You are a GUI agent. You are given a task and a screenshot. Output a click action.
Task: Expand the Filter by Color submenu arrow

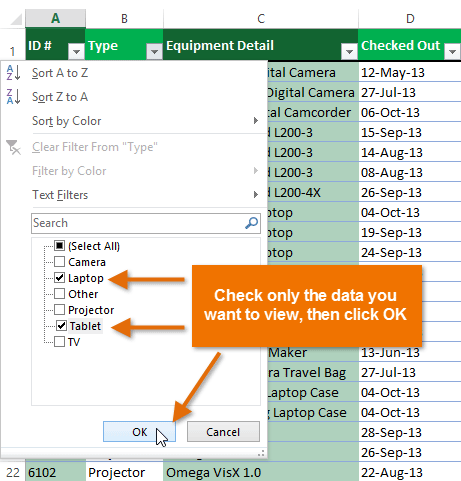click(256, 171)
